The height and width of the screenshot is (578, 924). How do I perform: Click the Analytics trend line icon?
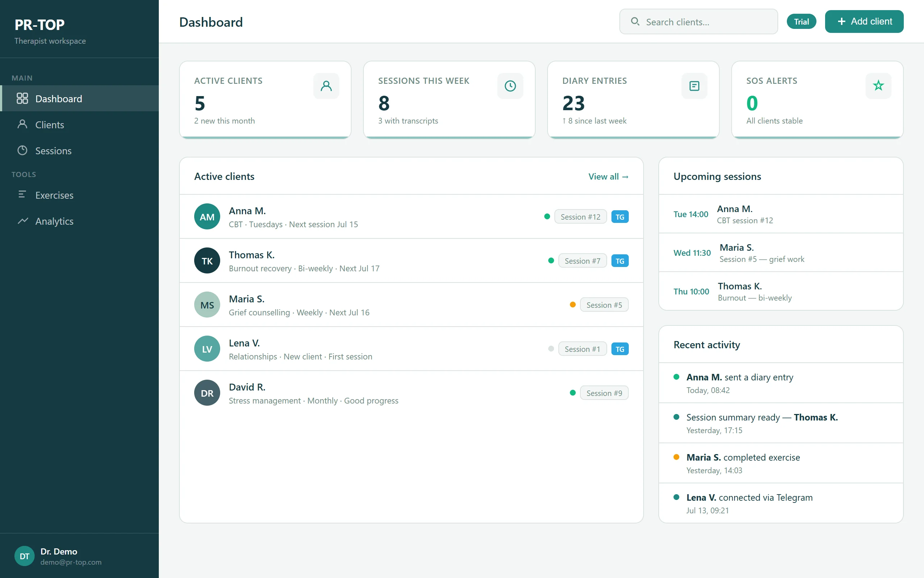22,221
